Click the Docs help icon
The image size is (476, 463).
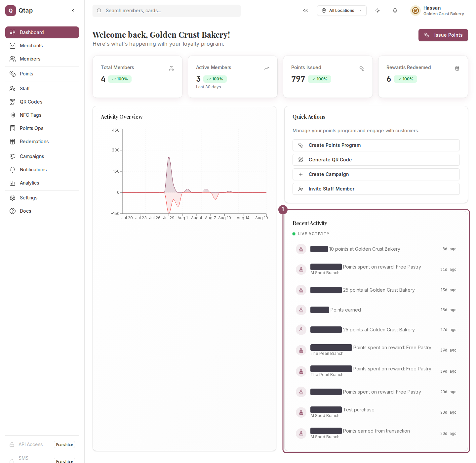[x=13, y=211]
